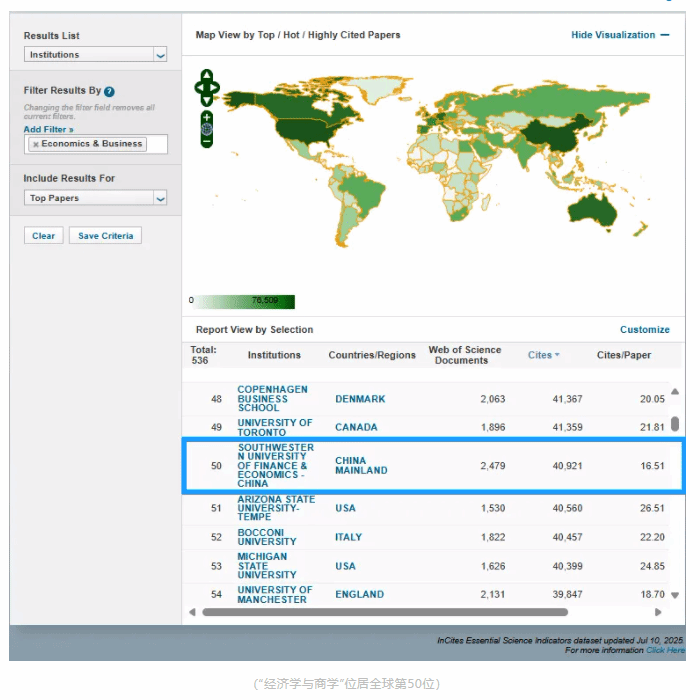The height and width of the screenshot is (700, 700).
Task: Click the map zoom out minus button
Action: (x=207, y=141)
